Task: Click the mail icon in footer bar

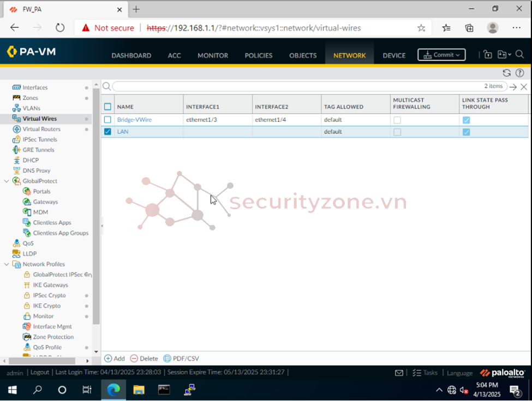Action: (399, 373)
